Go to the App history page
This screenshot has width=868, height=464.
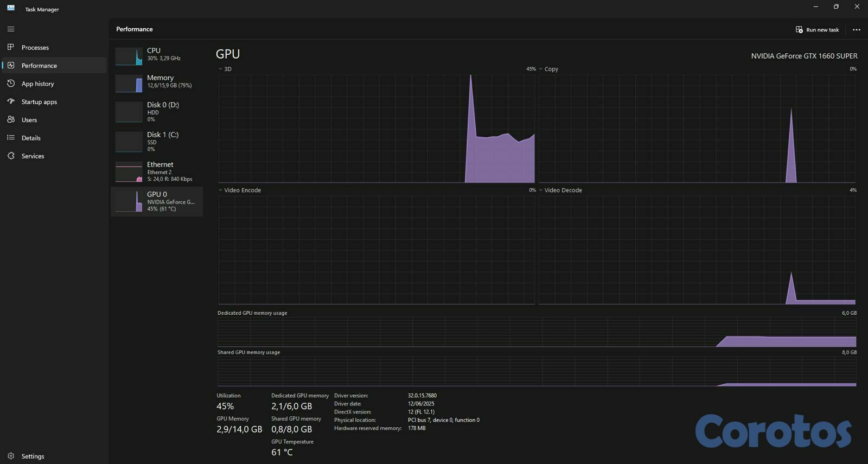(37, 84)
